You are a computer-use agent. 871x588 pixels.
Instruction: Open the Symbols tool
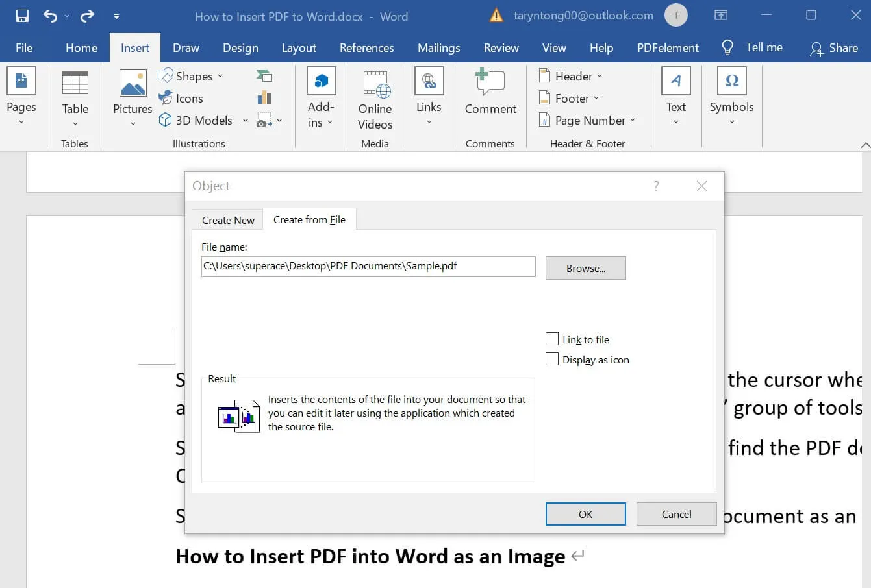(x=731, y=94)
